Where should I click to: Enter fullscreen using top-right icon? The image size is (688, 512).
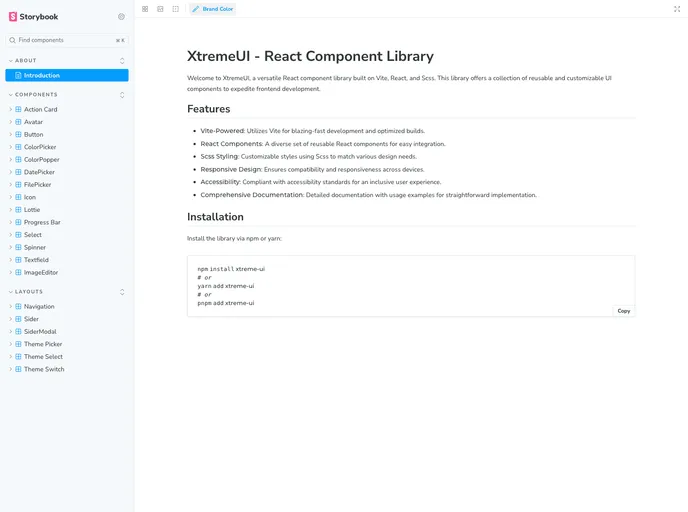tap(677, 9)
